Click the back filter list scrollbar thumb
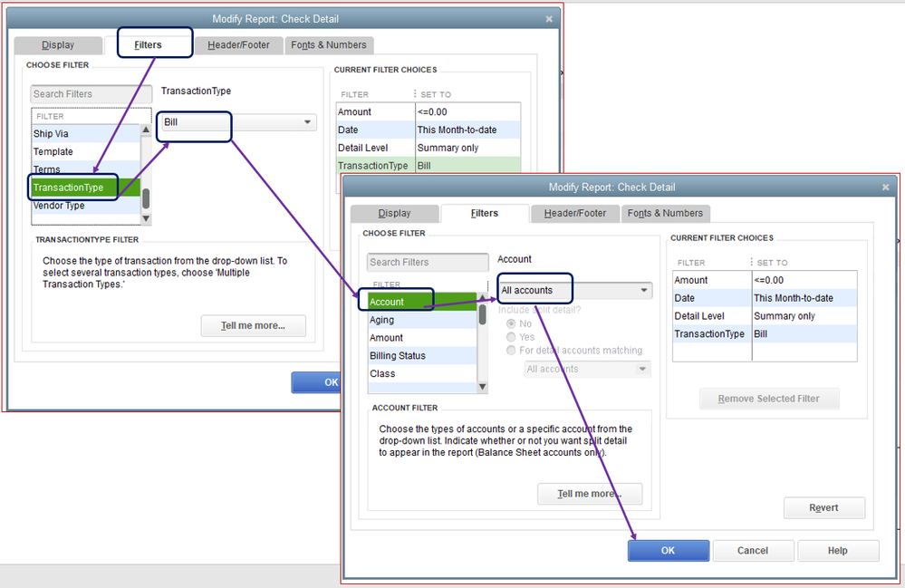Screen dimensions: 905x588 click(146, 198)
